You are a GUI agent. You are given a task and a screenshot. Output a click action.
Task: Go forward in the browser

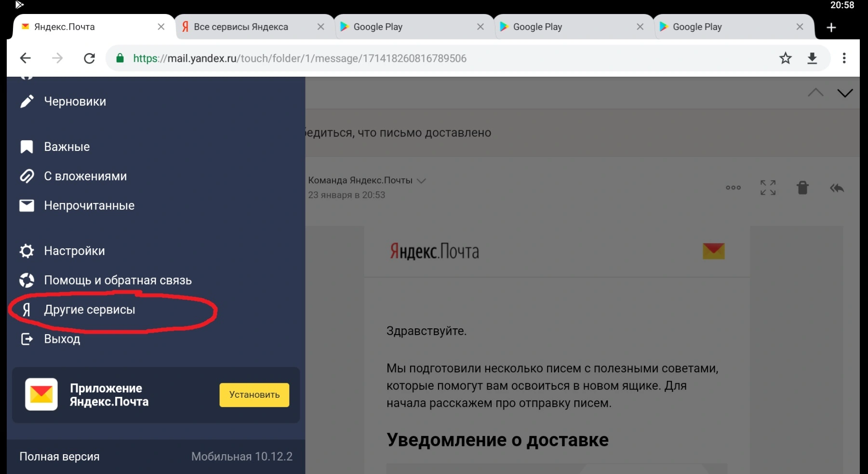click(57, 58)
